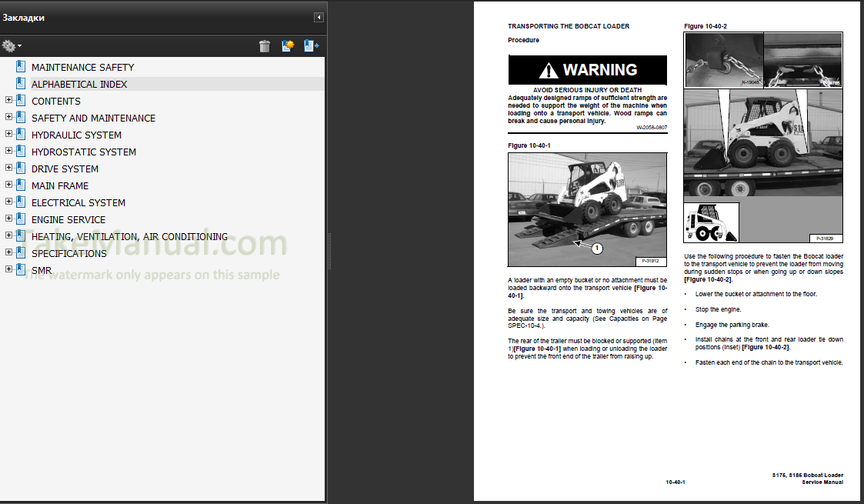The height and width of the screenshot is (504, 864).
Task: Select the HYDROSTATIC SYSTEM bookmark
Action: [x=83, y=152]
